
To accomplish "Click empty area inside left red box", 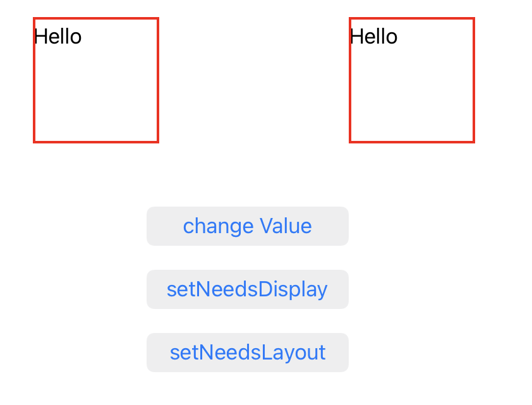I will point(96,95).
